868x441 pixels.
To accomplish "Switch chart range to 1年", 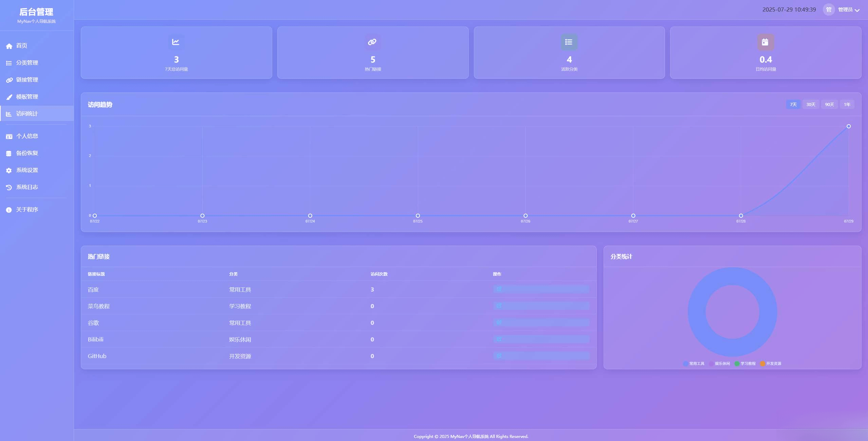I will [x=847, y=105].
